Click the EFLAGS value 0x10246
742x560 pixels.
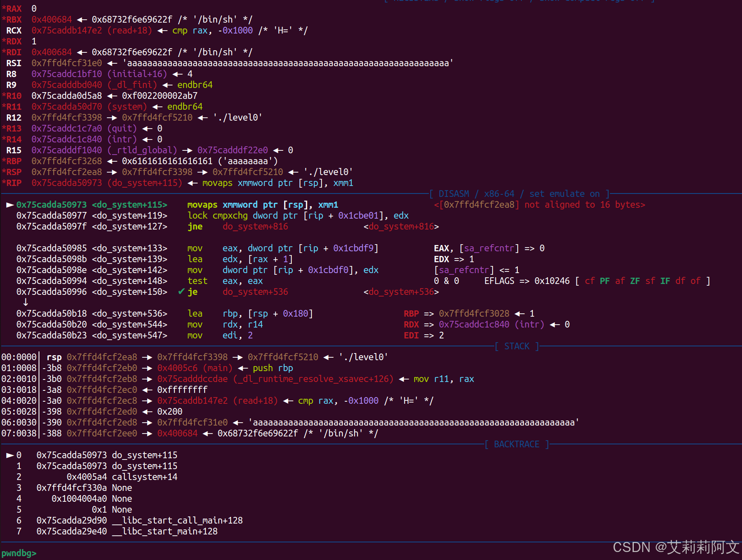point(553,281)
